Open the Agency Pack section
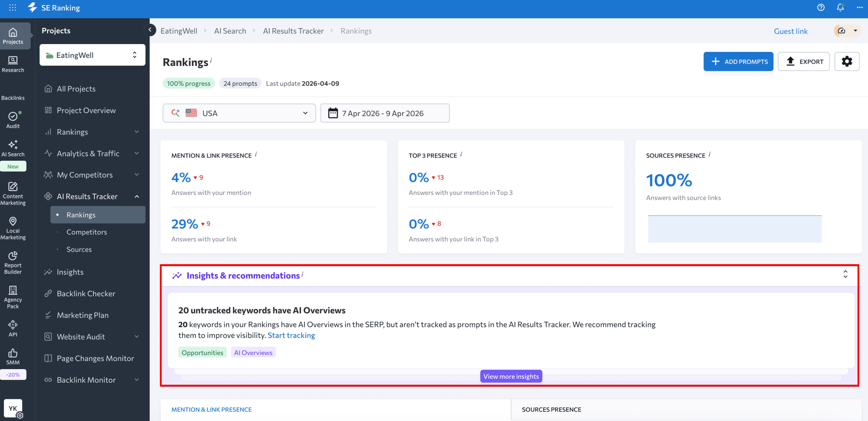 click(x=13, y=296)
